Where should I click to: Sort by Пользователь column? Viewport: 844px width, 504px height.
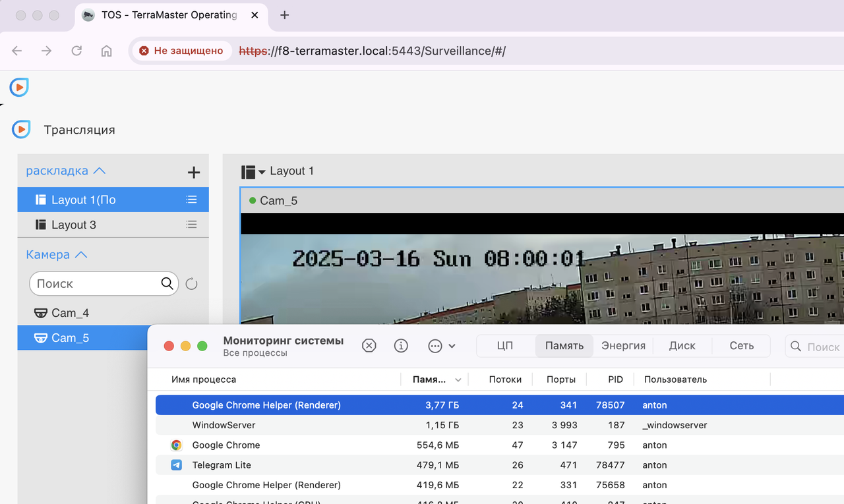click(675, 379)
